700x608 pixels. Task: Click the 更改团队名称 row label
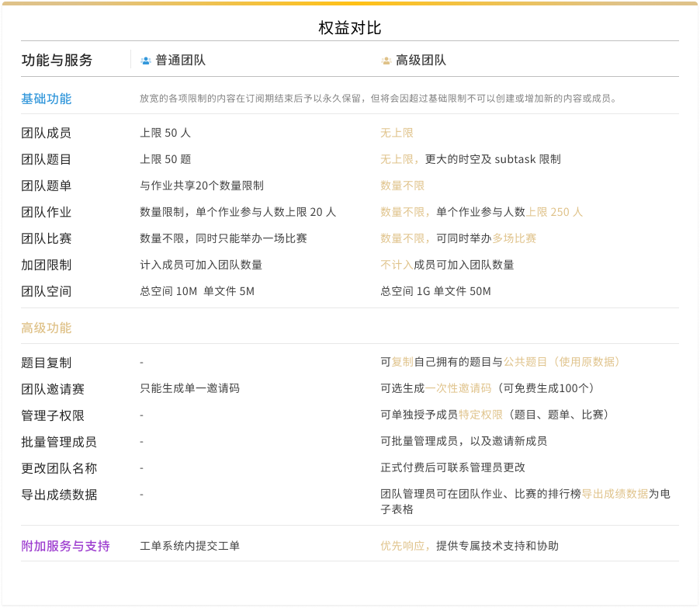[59, 468]
